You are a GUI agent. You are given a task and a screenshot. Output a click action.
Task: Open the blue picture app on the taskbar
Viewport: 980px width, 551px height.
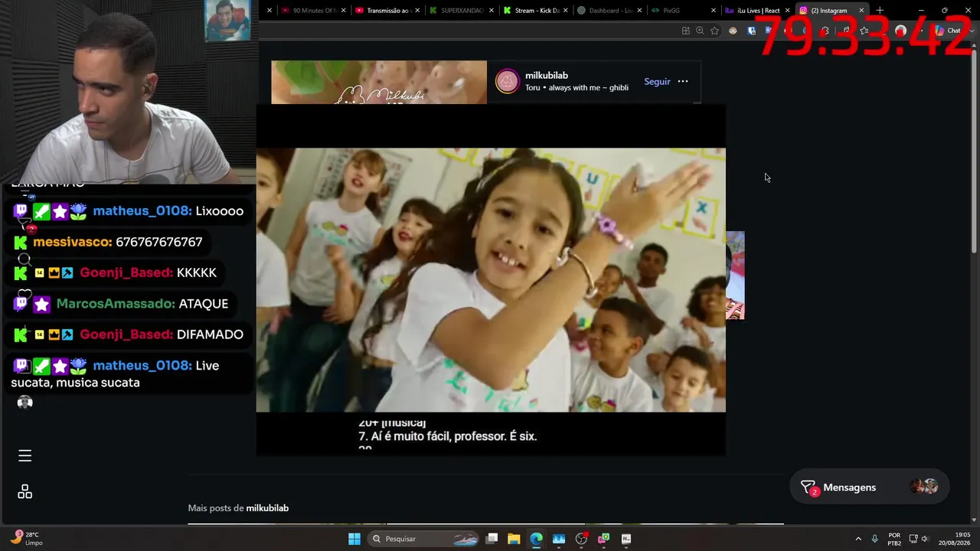559,539
